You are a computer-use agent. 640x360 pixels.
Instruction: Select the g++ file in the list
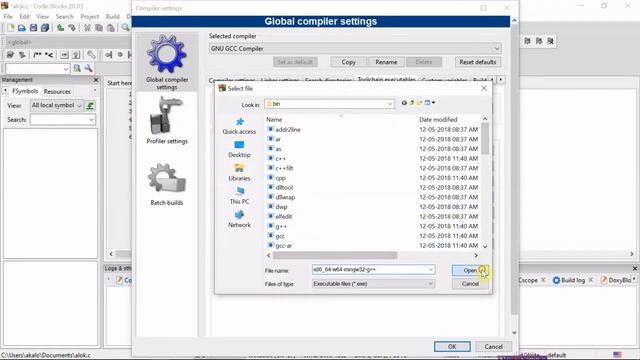pyautogui.click(x=281, y=227)
